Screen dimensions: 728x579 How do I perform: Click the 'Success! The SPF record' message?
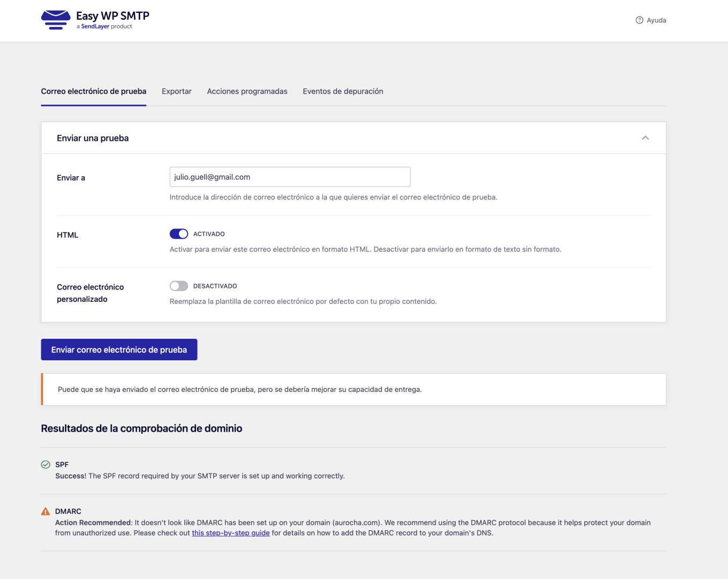click(x=200, y=476)
